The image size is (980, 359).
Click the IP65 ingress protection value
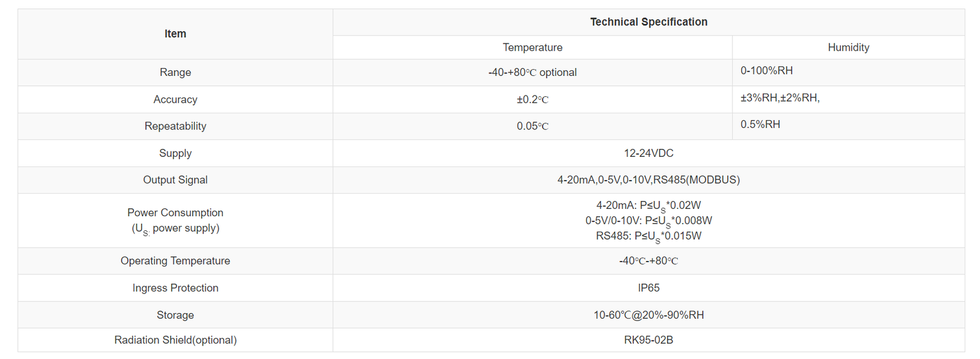click(649, 288)
